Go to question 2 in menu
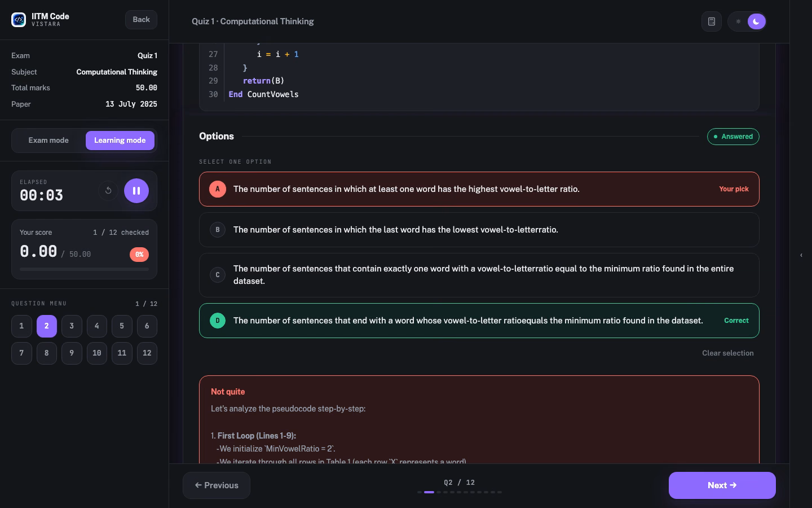This screenshot has width=812, height=508. tap(47, 326)
